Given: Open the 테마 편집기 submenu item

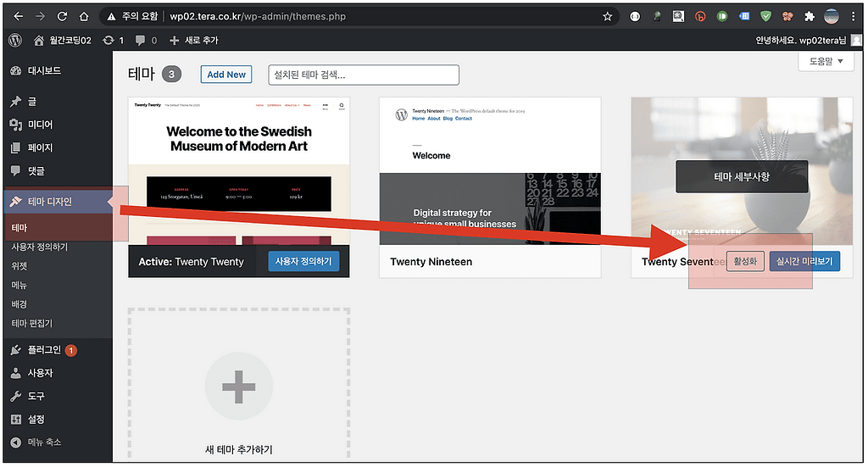Looking at the screenshot, I should click(x=31, y=323).
